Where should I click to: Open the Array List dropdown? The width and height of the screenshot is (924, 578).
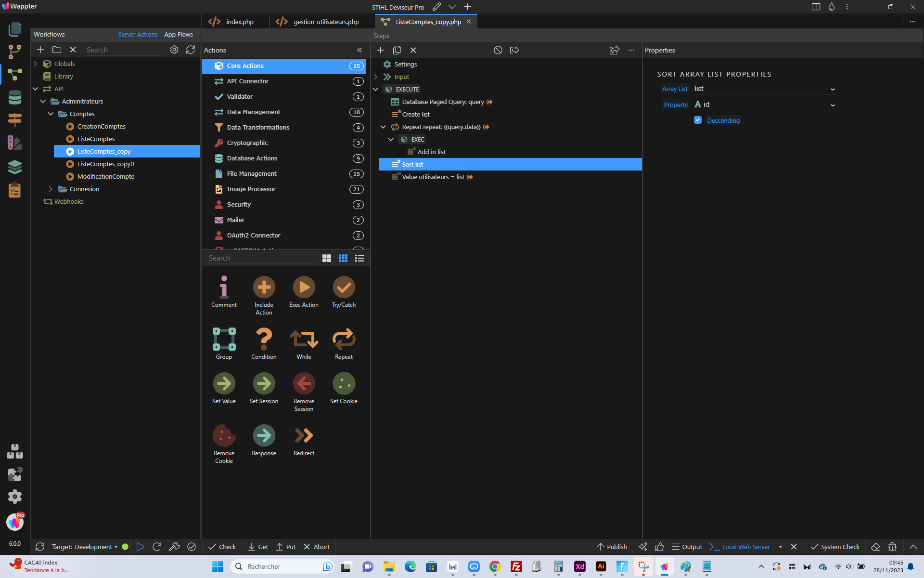pyautogui.click(x=764, y=89)
